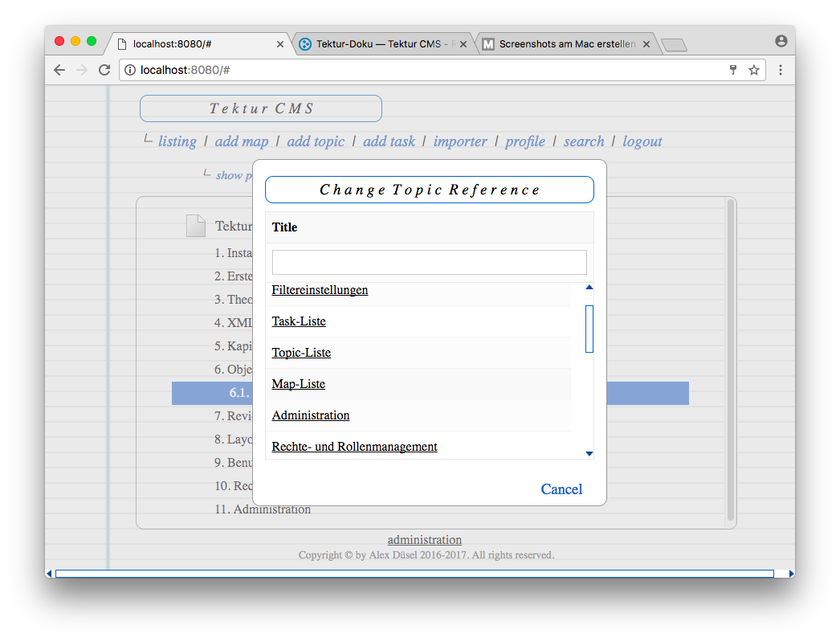This screenshot has width=840, height=642.
Task: Open Chrome three-dot menu
Action: 780,70
